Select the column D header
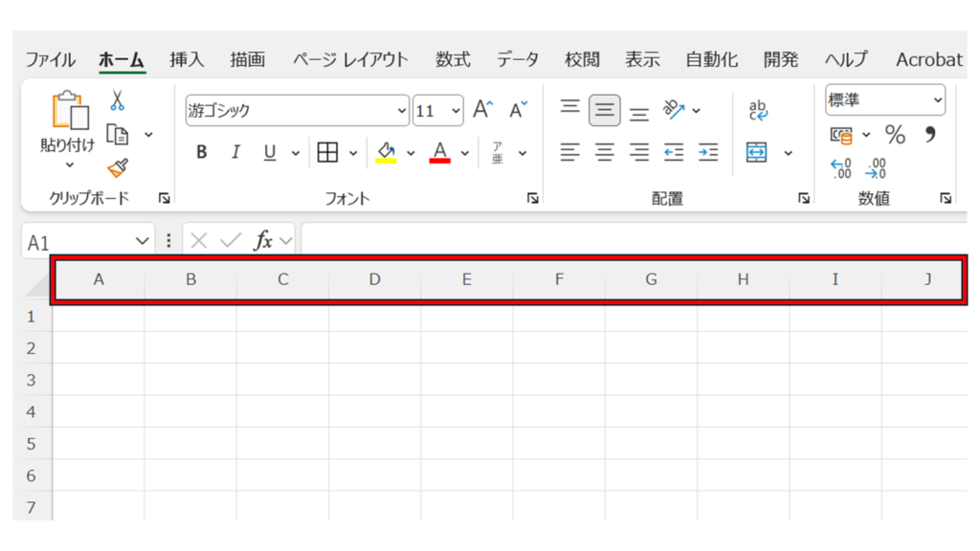This screenshot has height=551, width=980. click(x=374, y=279)
